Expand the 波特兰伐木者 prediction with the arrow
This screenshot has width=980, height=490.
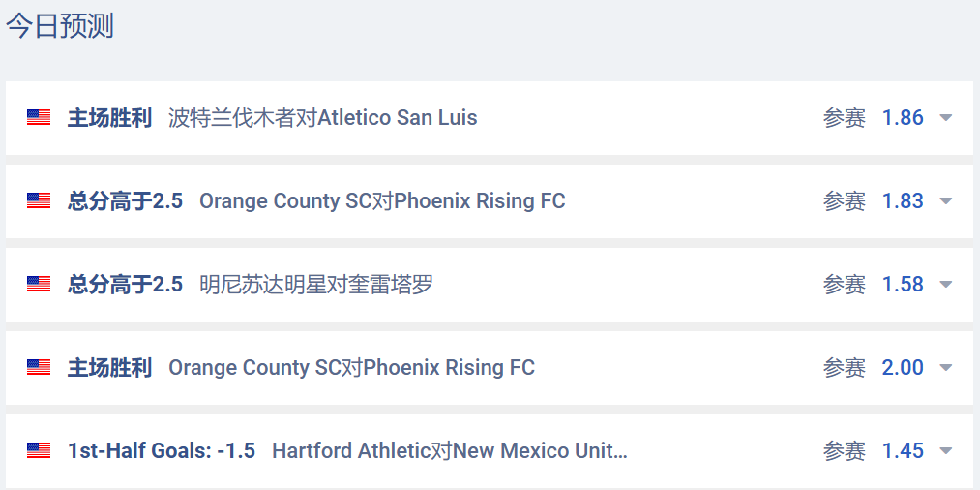[945, 118]
